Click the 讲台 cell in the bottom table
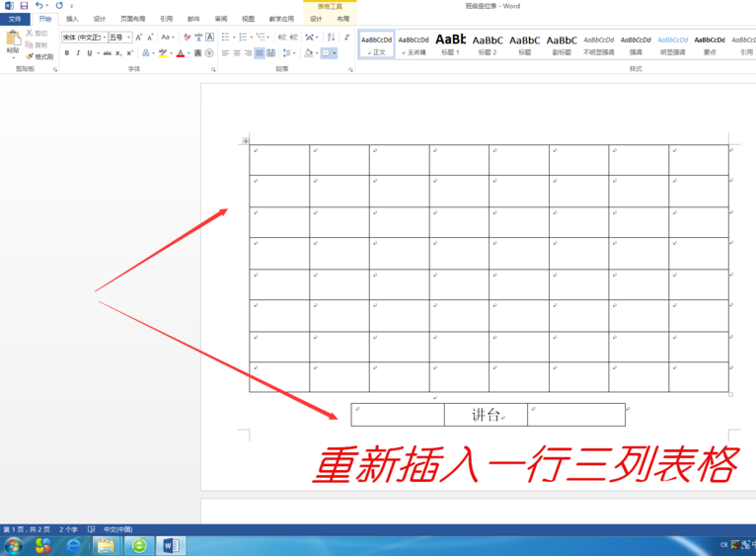 pyautogui.click(x=486, y=416)
